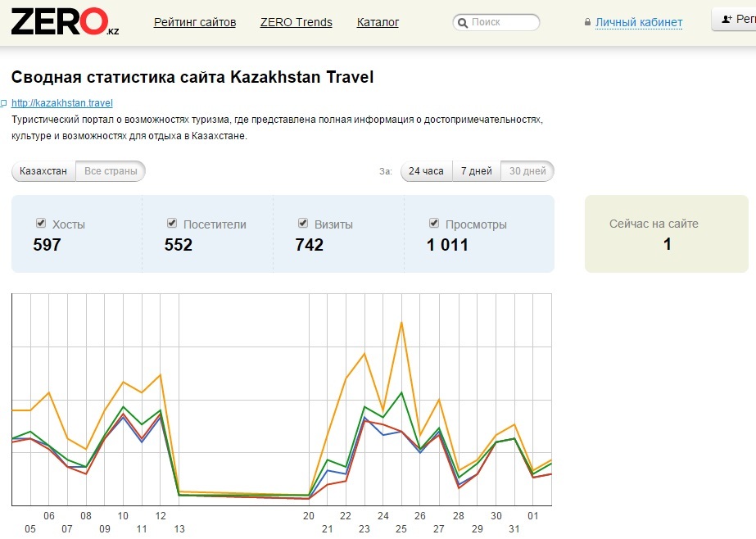Viewport: 756px width, 539px height.
Task: Switch period to 30 дней
Action: click(527, 171)
